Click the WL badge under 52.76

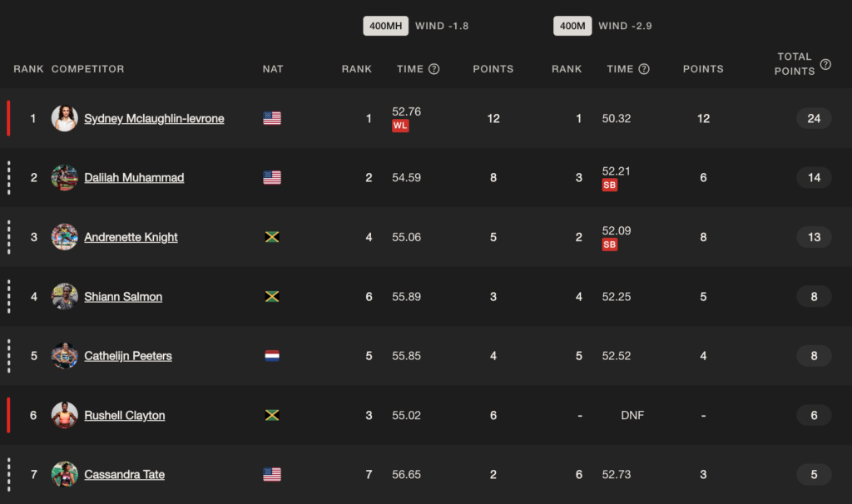(400, 126)
